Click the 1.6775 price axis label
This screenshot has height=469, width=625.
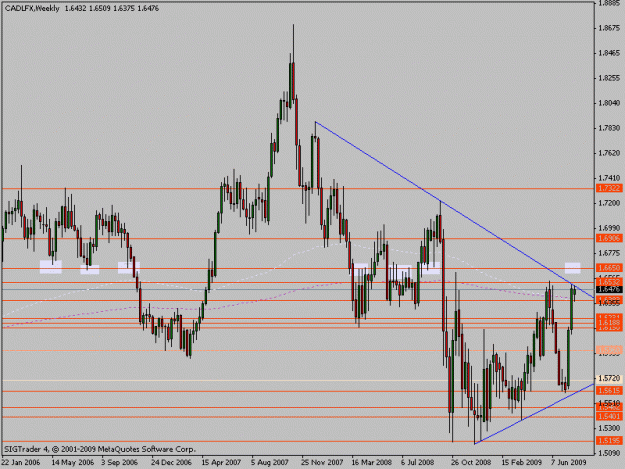[x=609, y=253]
